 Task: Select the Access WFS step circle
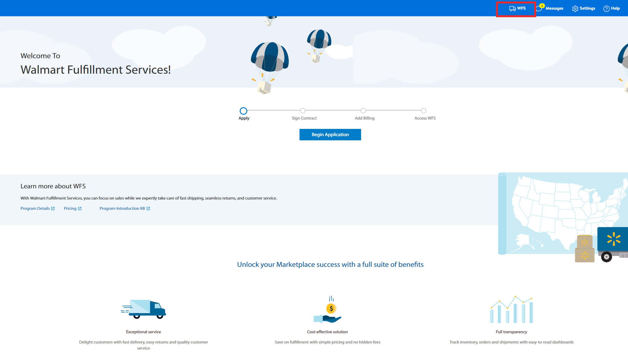point(424,111)
